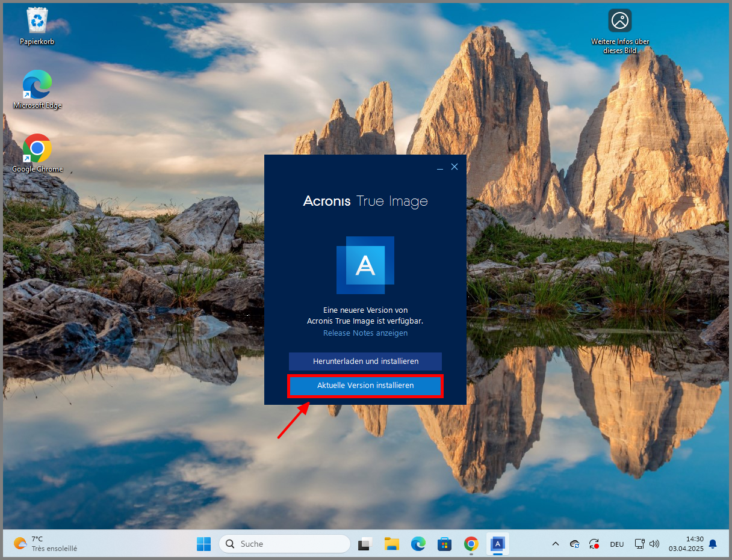Open the Google Chrome desktop shortcut
Viewport: 732px width, 560px height.
click(x=37, y=149)
